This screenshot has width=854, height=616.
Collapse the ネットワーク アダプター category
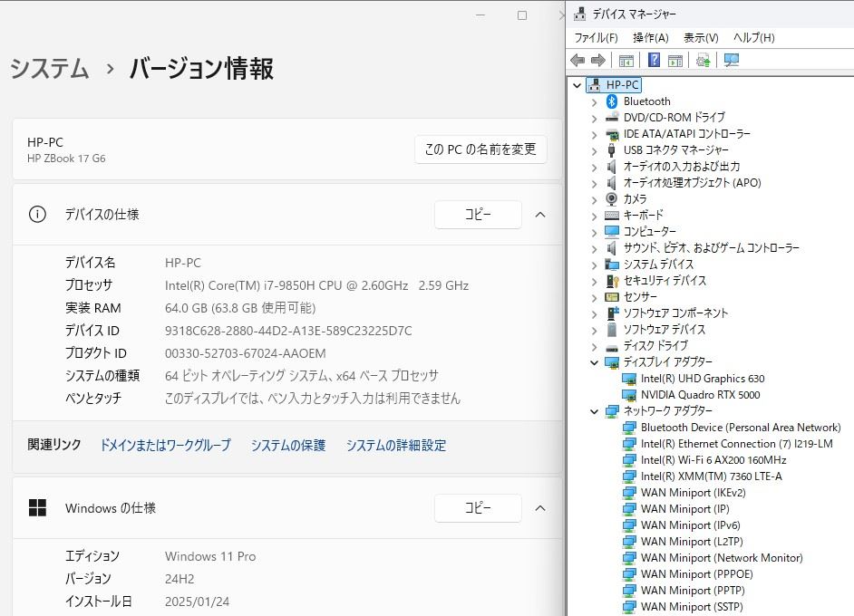pyautogui.click(x=594, y=411)
